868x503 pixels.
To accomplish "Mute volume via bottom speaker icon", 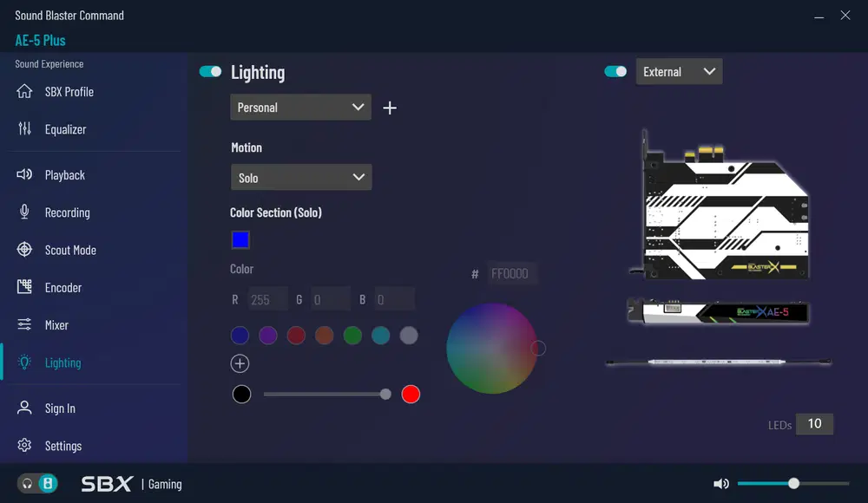I will click(720, 484).
